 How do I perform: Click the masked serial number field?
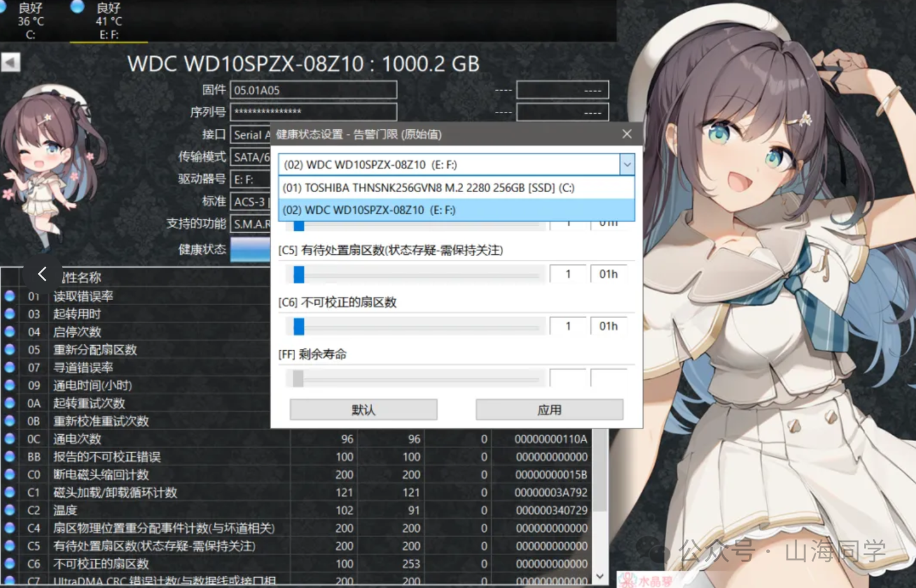314,112
